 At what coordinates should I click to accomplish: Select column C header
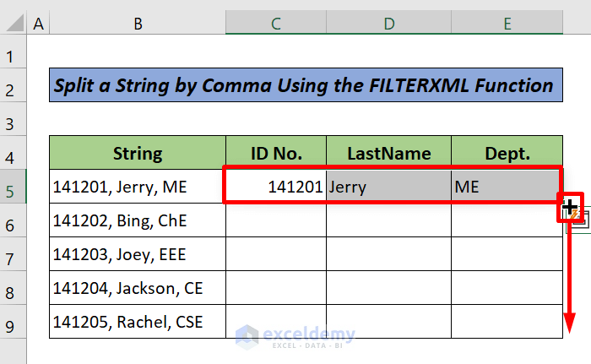(275, 24)
